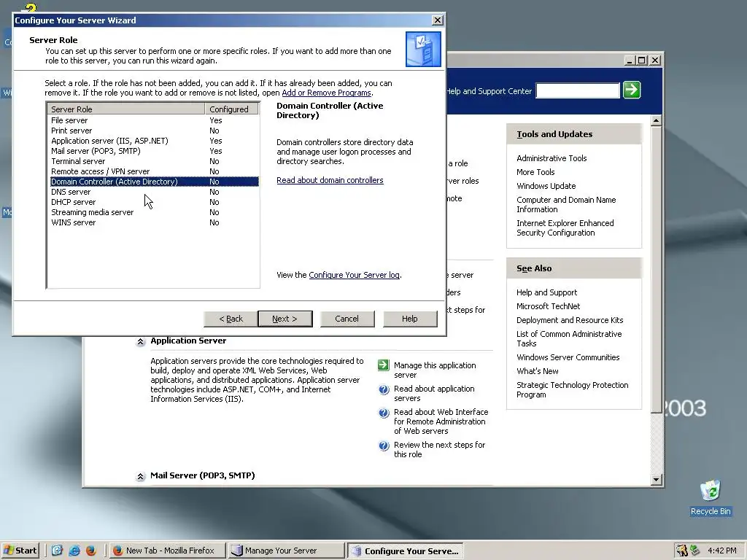Image resolution: width=747 pixels, height=560 pixels.
Task: Click Read about Web Interface for Remote Administration
Action: point(441,421)
